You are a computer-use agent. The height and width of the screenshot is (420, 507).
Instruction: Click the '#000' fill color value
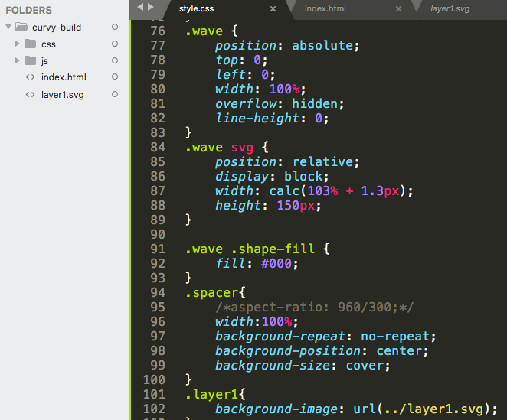pos(276,264)
